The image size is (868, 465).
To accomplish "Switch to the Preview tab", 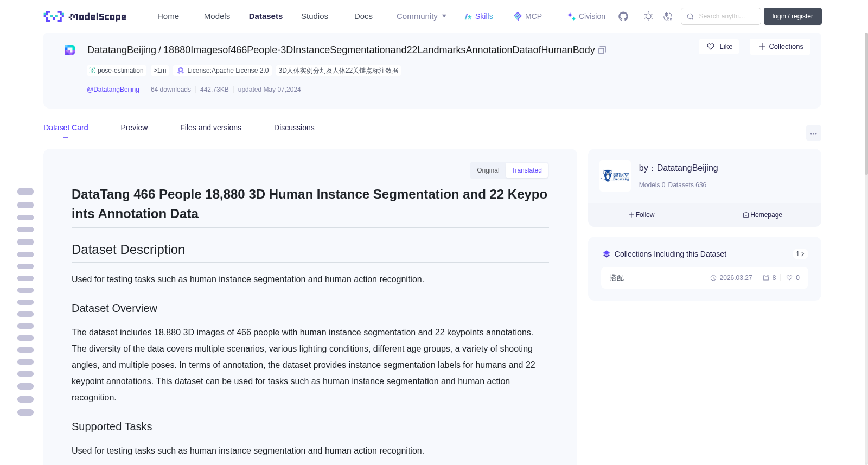I will pos(134,128).
